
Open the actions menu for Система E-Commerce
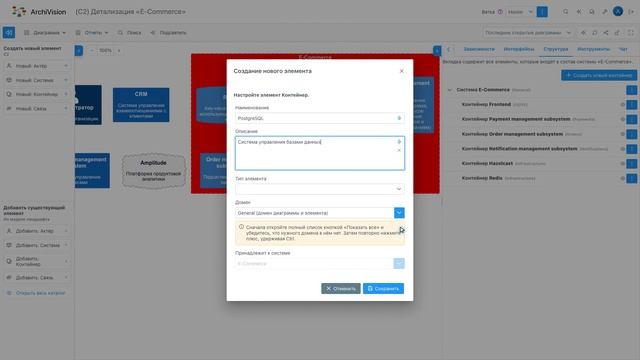pyautogui.click(x=631, y=90)
